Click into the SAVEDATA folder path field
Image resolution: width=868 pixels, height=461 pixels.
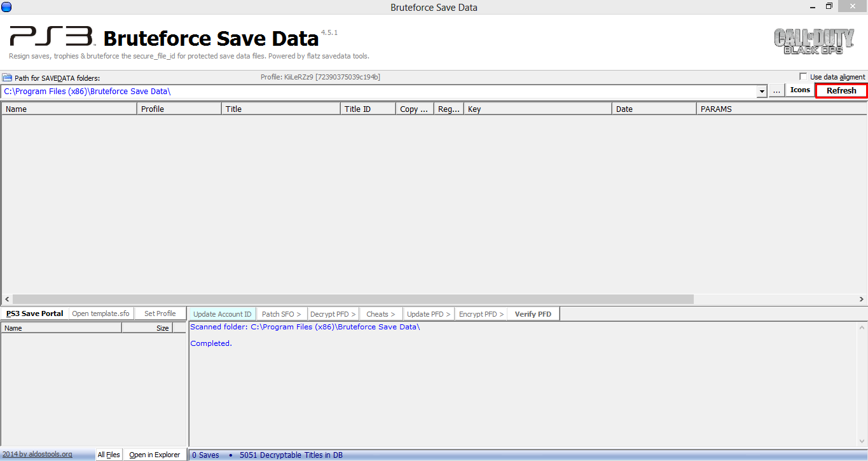coord(380,92)
